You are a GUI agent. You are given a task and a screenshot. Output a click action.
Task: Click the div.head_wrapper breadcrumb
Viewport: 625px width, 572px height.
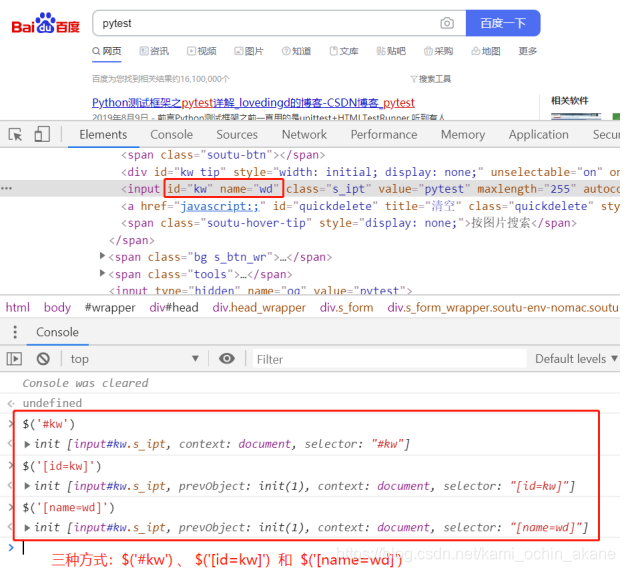point(259,307)
